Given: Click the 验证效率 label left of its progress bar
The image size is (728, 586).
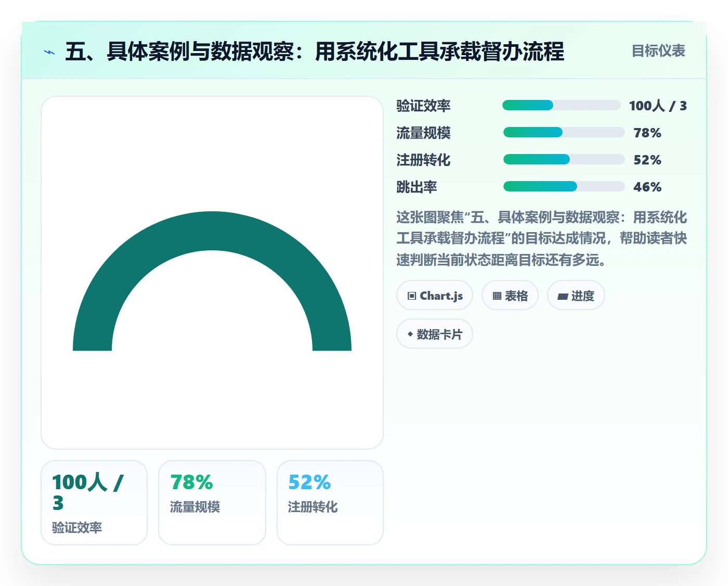Looking at the screenshot, I should 423,106.
